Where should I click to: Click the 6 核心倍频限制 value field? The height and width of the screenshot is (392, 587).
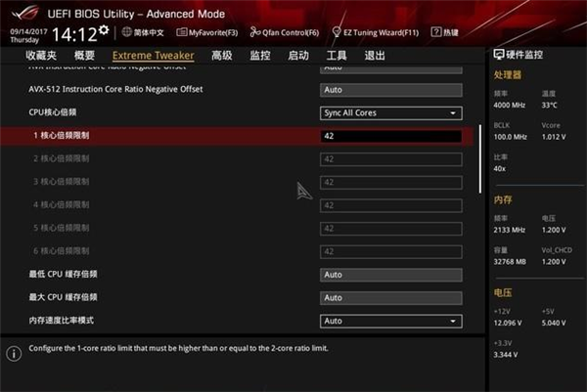tap(391, 252)
